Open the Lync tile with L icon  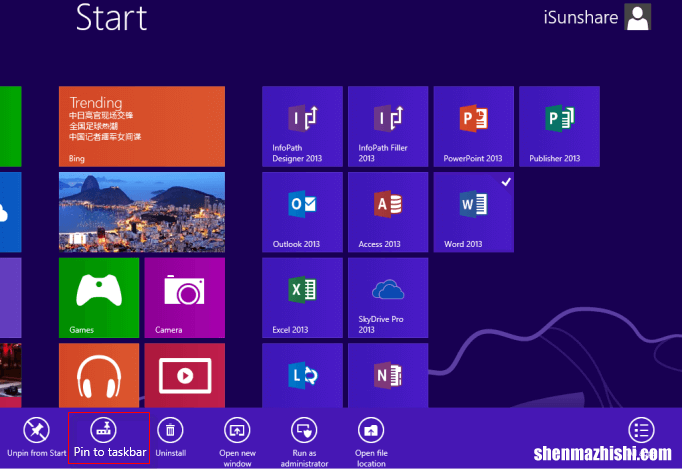(x=302, y=375)
